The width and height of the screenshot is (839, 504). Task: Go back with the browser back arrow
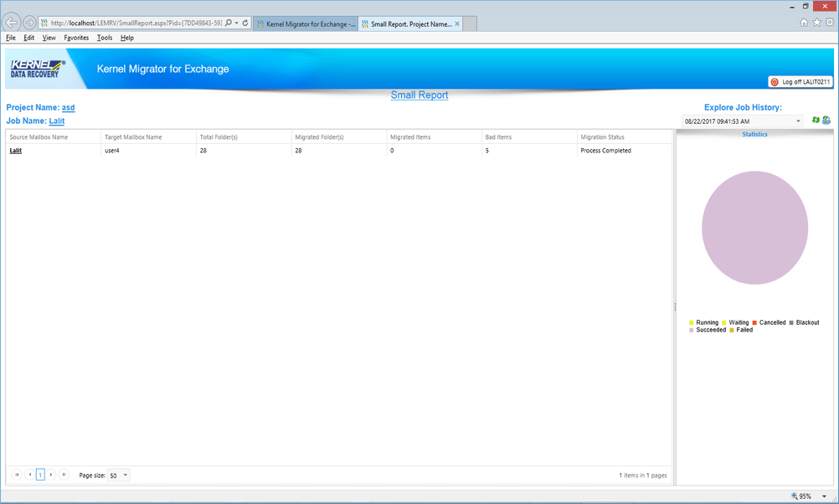[x=12, y=23]
